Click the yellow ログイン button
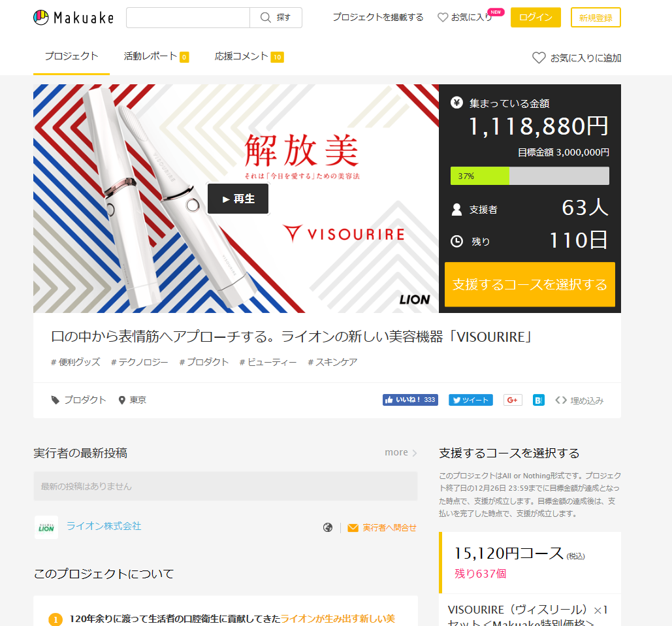672x626 pixels. pos(536,17)
